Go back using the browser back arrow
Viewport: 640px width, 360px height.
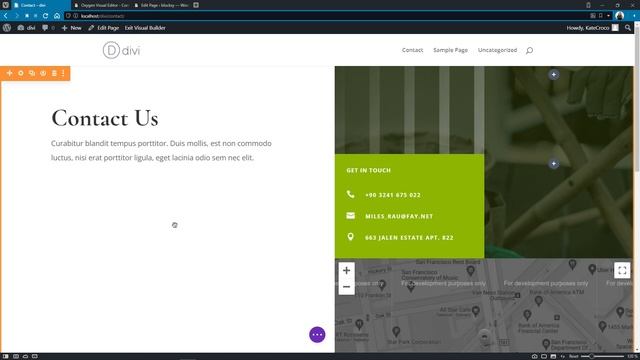point(6,16)
